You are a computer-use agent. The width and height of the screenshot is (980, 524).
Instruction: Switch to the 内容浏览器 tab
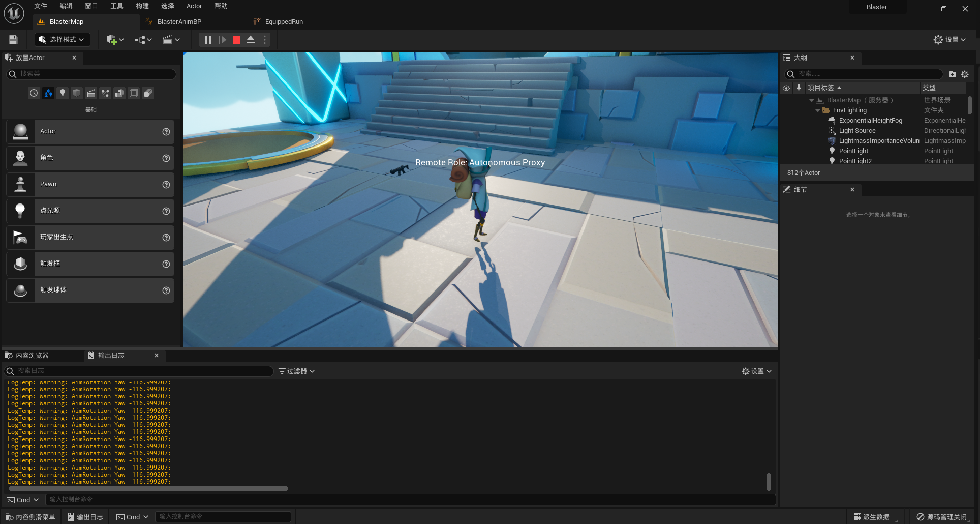(x=32, y=355)
